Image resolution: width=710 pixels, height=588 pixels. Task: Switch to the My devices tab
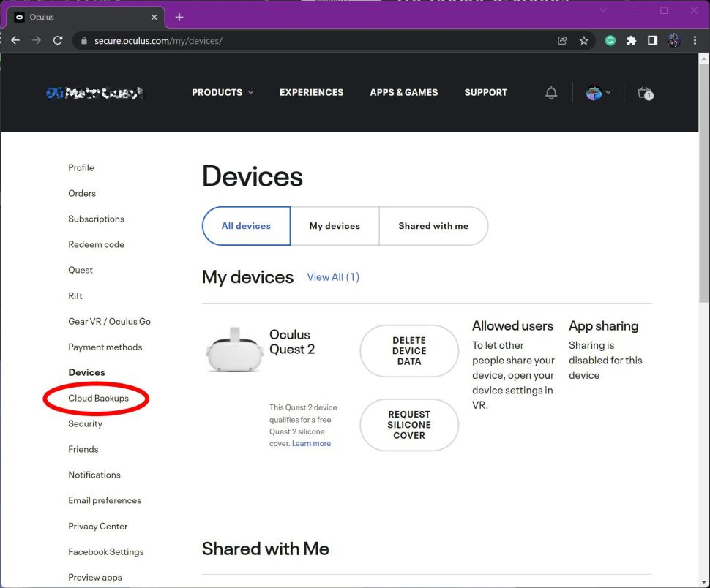tap(335, 226)
